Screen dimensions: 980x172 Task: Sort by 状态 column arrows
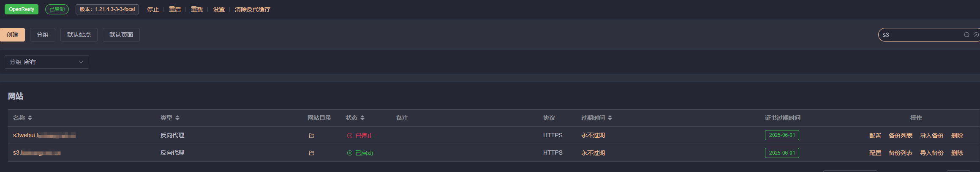(362, 118)
